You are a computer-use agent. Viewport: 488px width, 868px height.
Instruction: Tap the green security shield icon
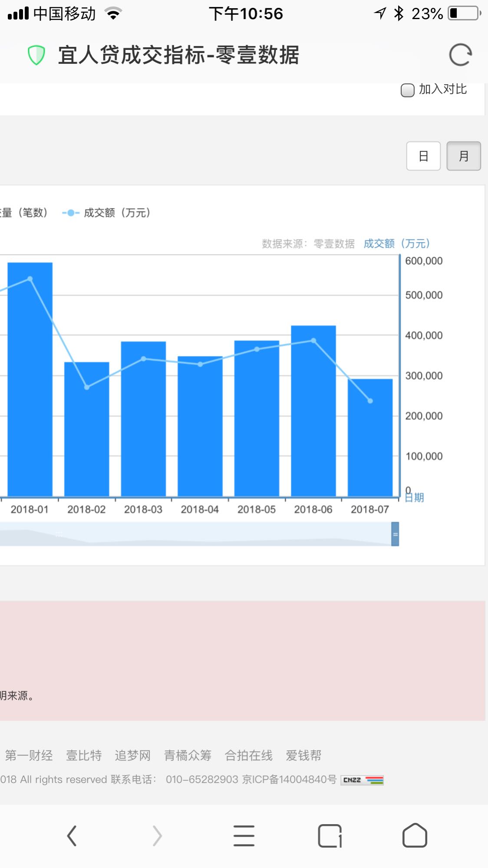(x=36, y=55)
